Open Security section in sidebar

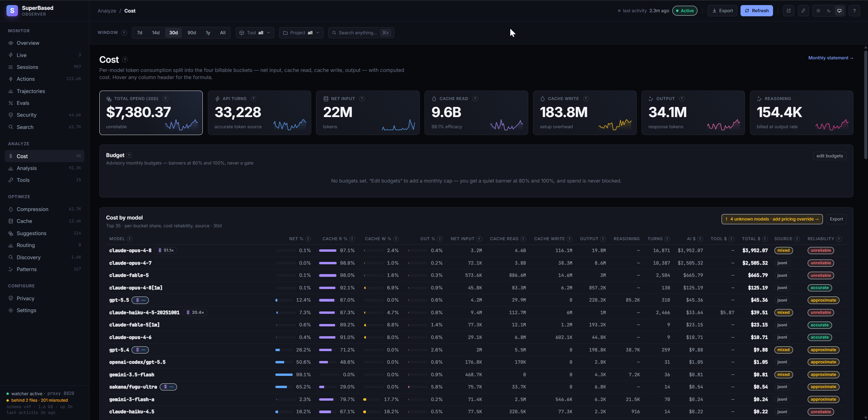[44, 115]
